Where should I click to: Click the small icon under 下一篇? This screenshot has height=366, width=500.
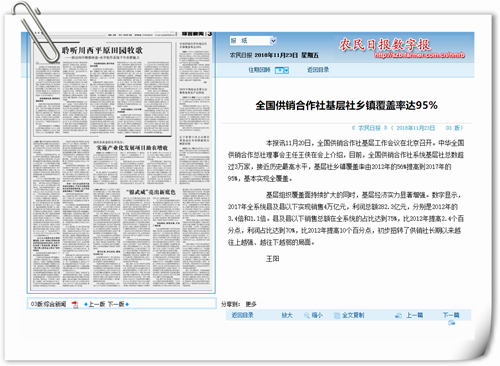(451, 322)
